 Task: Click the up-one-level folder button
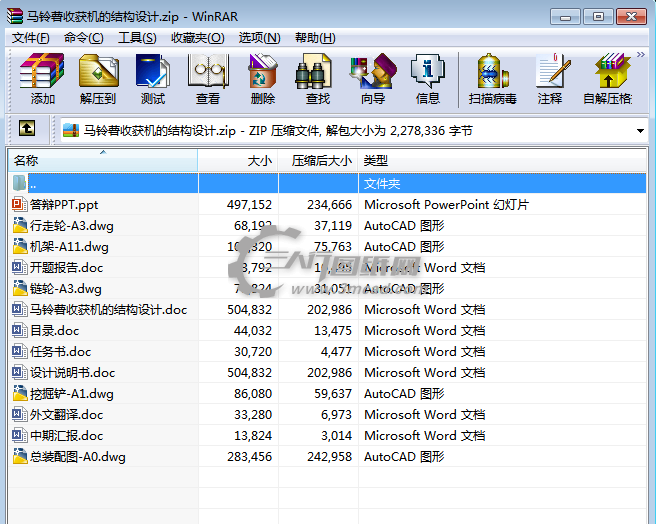27,128
